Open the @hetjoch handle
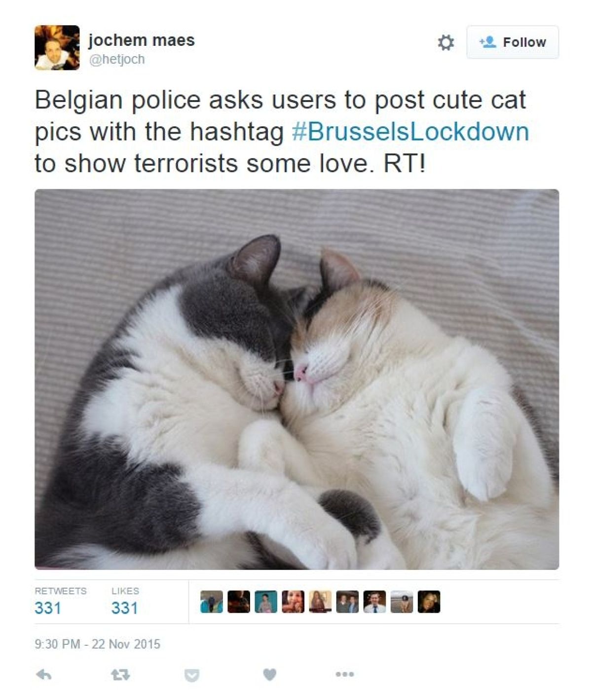Screen dimensions: 592x700 point(117,59)
